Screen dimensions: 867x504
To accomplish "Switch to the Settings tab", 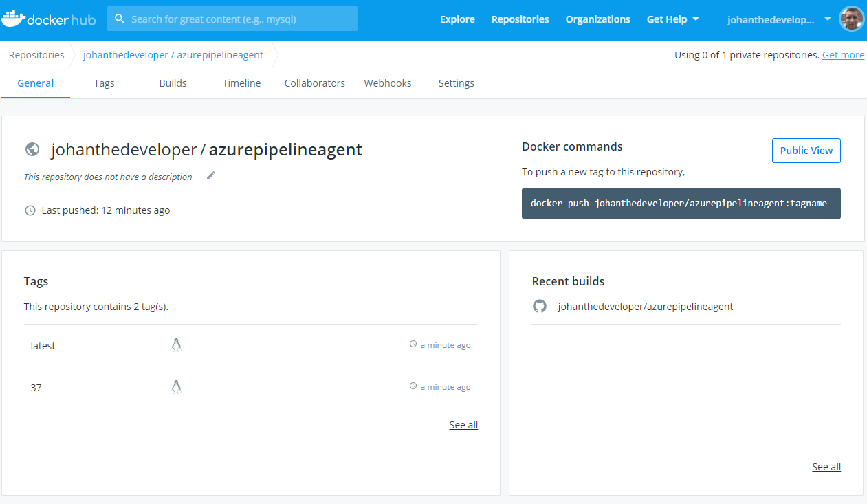I will 456,83.
